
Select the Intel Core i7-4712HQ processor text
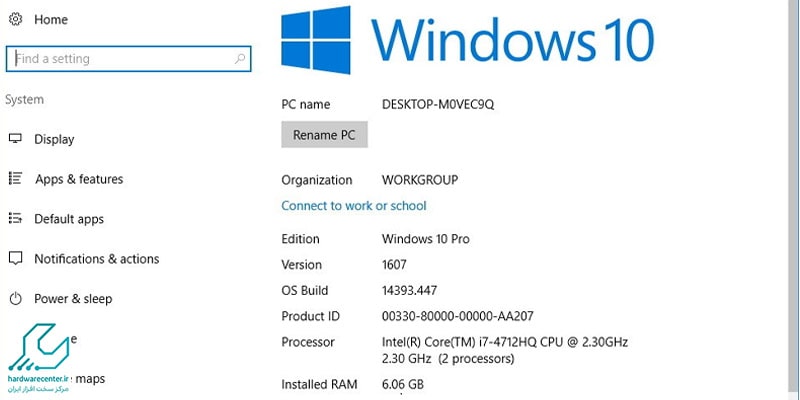505,350
